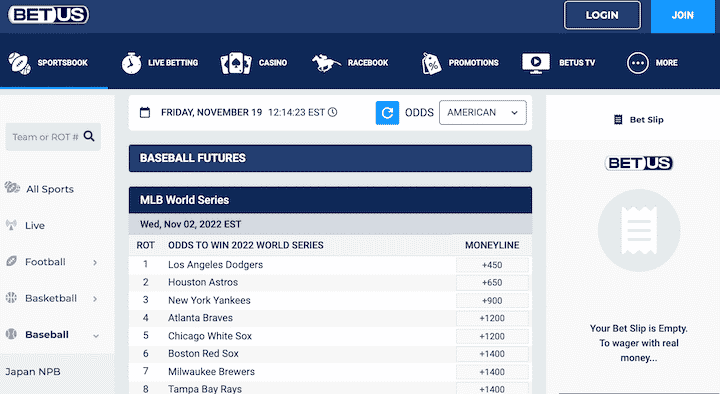Bet Houston Astros at +650

coord(492,282)
